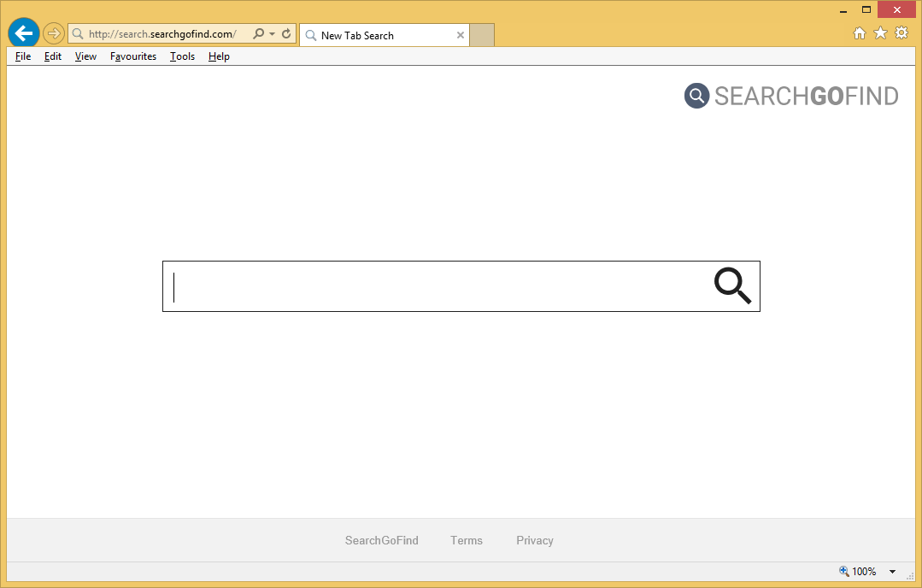The image size is (922, 588).
Task: Open a new blank tab button
Action: [x=482, y=35]
